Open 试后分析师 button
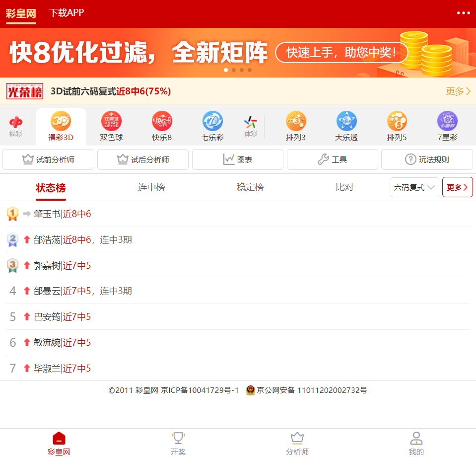 (x=143, y=159)
